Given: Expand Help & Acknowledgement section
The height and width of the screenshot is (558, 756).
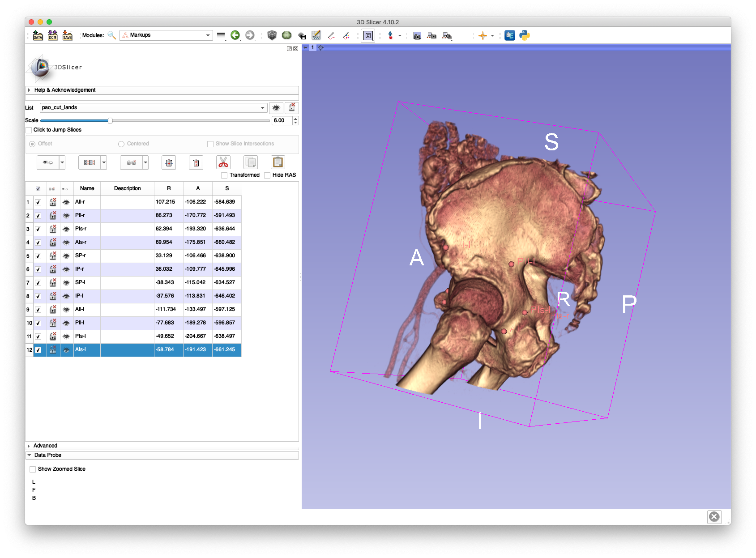Looking at the screenshot, I should point(162,90).
